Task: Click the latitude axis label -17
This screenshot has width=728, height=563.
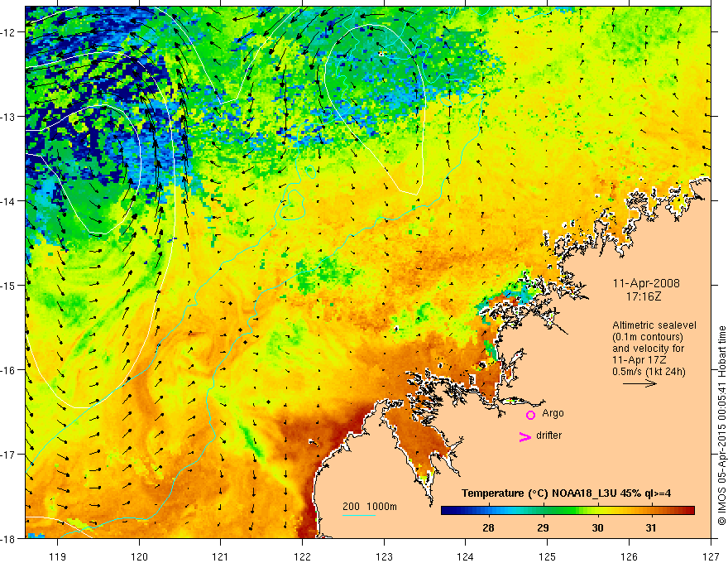Action: click(10, 455)
